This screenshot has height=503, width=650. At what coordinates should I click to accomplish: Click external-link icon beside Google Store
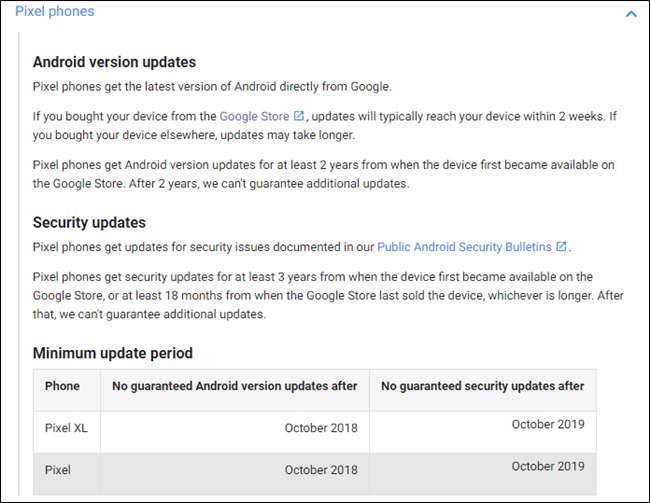(x=298, y=116)
